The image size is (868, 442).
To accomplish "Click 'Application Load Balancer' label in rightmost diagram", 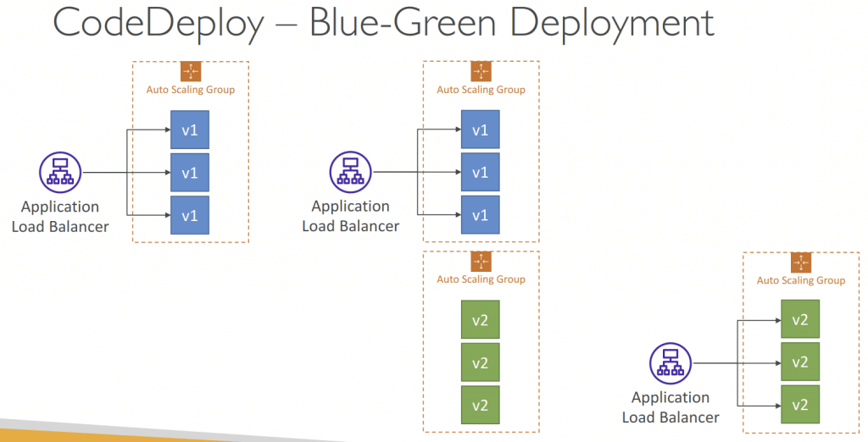I will [670, 407].
